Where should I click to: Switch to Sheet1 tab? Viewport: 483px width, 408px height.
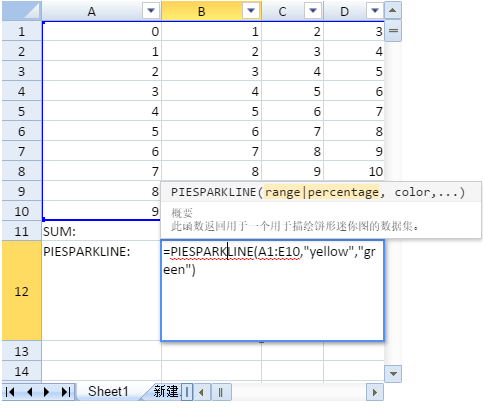click(x=108, y=392)
